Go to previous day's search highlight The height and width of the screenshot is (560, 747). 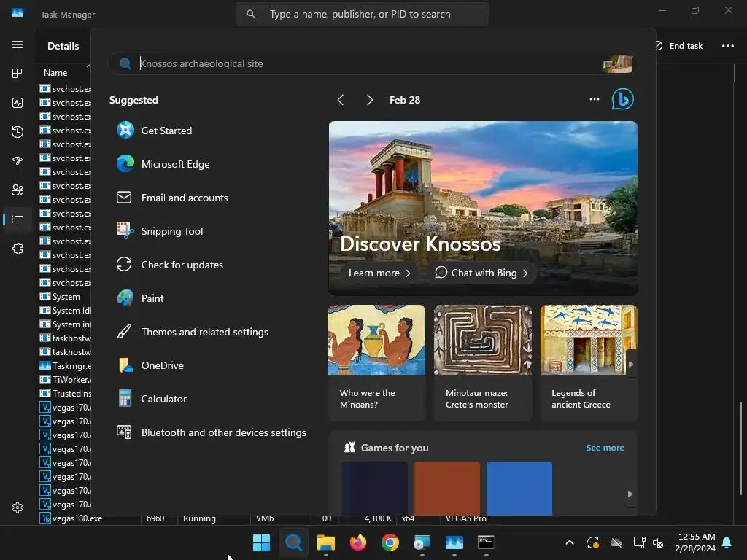pyautogui.click(x=341, y=100)
